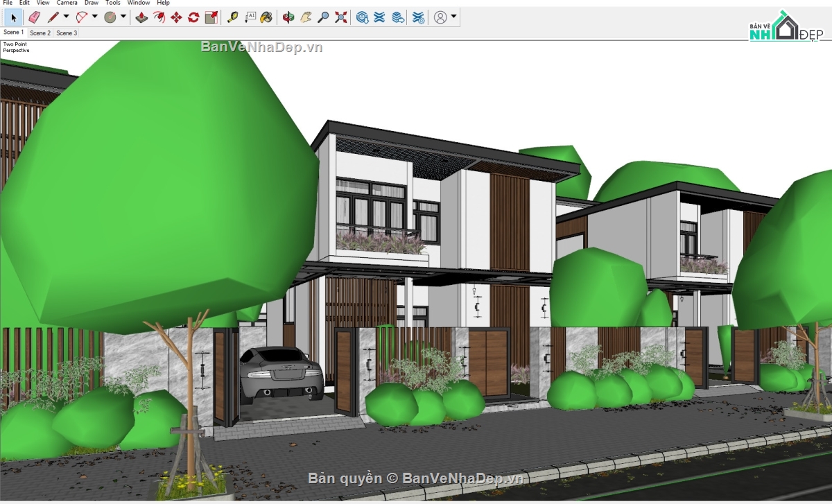This screenshot has height=504, width=832.
Task: Activate the Push/Pull tool
Action: pos(141,18)
